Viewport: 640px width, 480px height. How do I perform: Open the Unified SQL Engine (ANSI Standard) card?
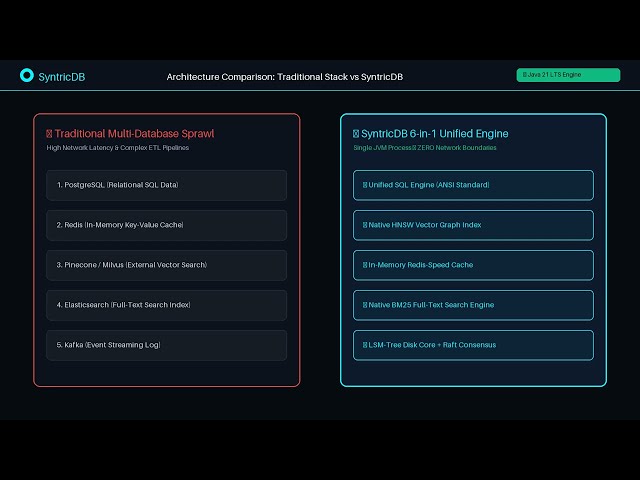473,185
